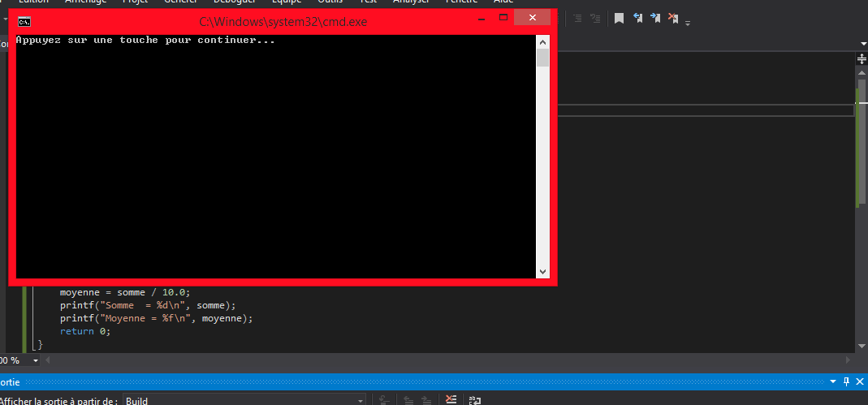
Task: Click the printf "Somme = %d\n" code line
Action: tap(148, 305)
